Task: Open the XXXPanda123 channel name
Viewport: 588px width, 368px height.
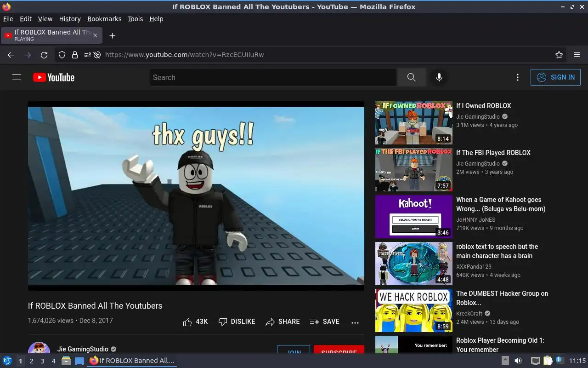Action: tap(474, 266)
